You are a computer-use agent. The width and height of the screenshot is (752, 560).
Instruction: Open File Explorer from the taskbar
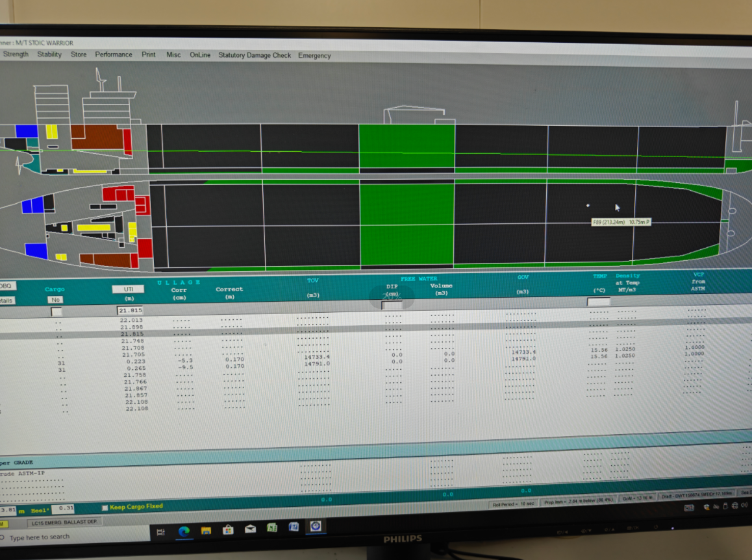[206, 530]
